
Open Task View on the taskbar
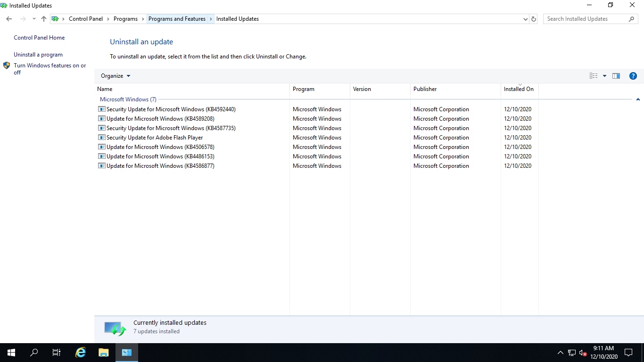(x=57, y=352)
